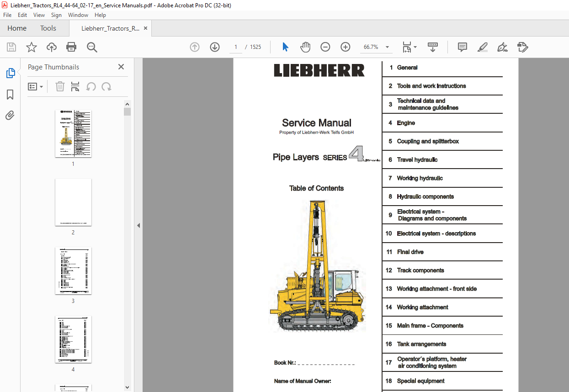Open the find text magnifier
Image resolution: width=569 pixels, height=392 pixels.
pyautogui.click(x=92, y=47)
